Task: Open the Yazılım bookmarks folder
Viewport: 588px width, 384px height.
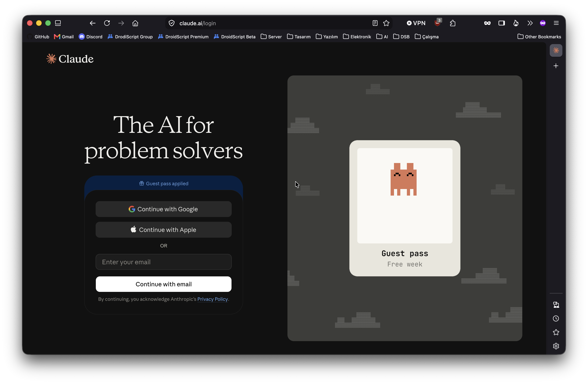Action: coord(327,37)
